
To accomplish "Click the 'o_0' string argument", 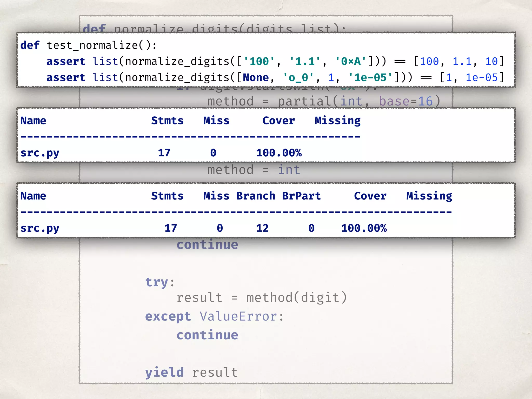I will (x=298, y=78).
